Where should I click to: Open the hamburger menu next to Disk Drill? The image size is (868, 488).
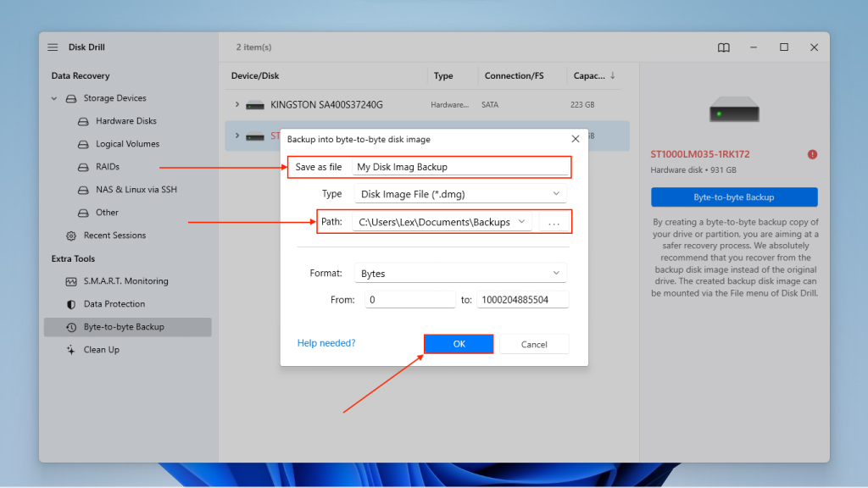tap(52, 47)
